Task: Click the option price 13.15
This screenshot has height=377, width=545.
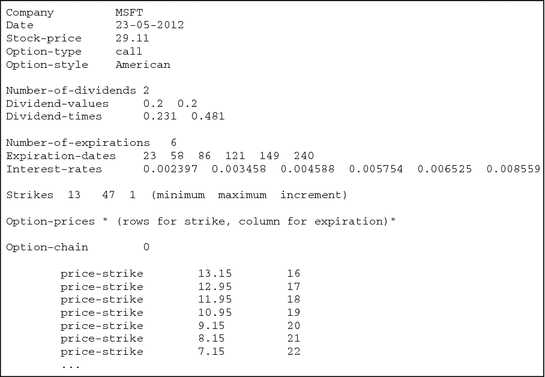Action: click(215, 273)
